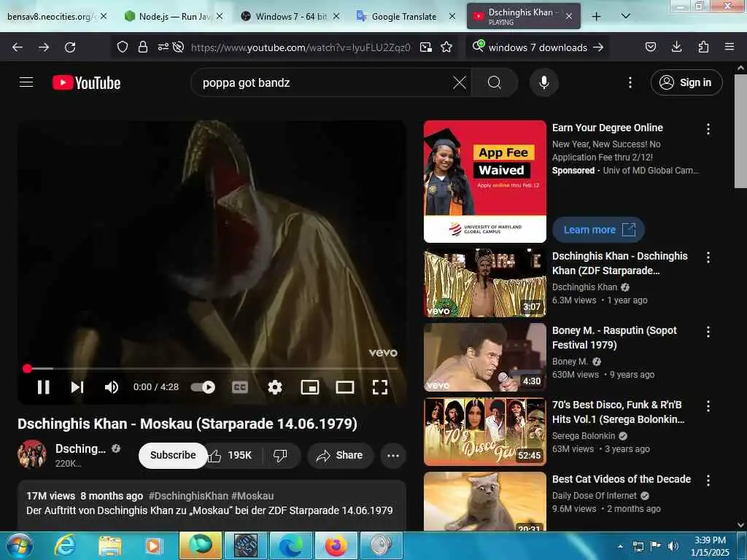
Task: Open YouTube settings three-dot menu
Action: pos(630,82)
